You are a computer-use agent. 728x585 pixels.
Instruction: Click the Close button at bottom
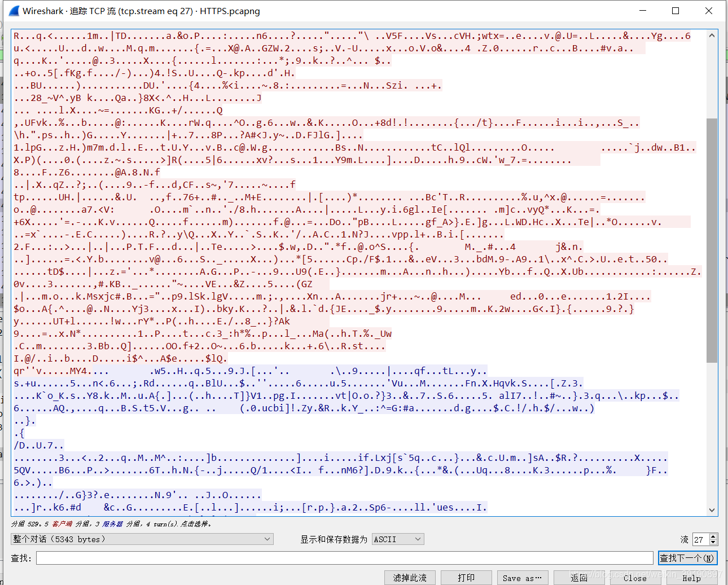click(x=635, y=578)
